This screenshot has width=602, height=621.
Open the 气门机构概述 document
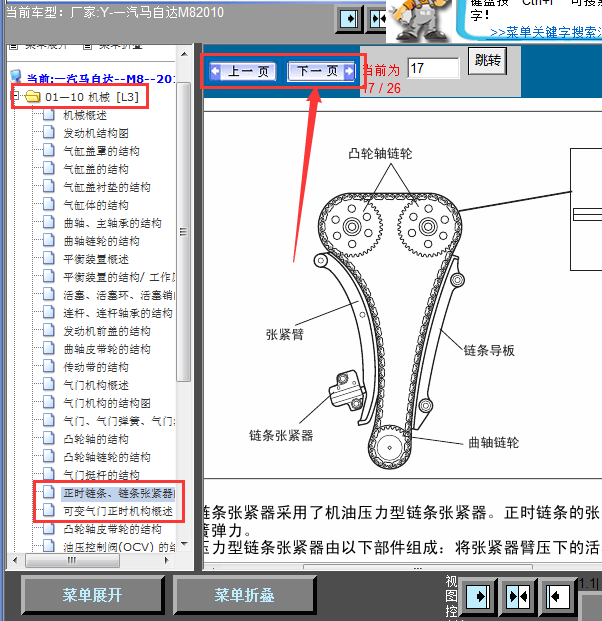[x=96, y=385]
